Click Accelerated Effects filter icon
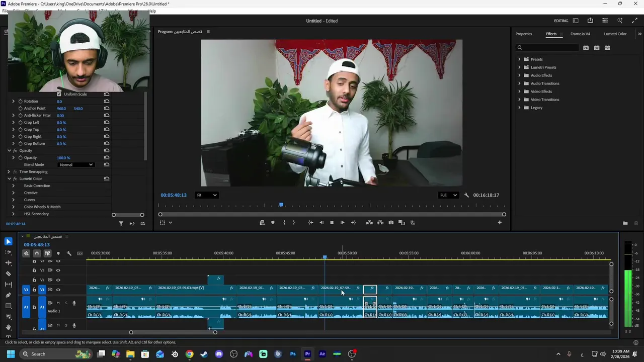 (586, 48)
